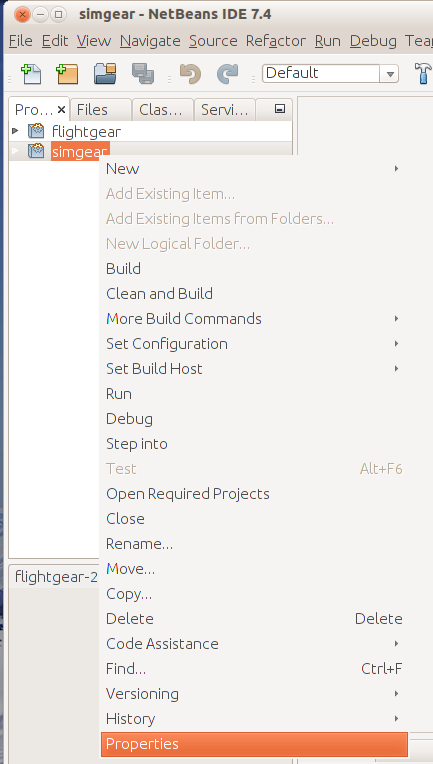Click the flightgear project icon
Viewport: 433px width, 764px height.
coord(36,131)
